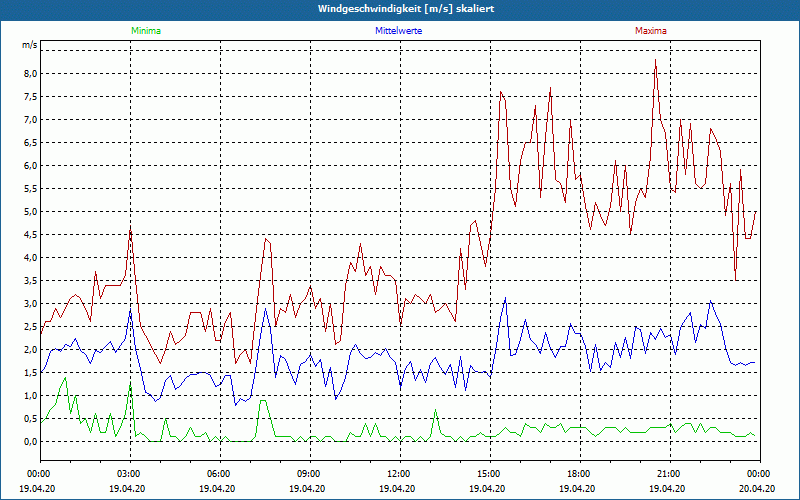Click the y-axis value '6,0'
This screenshot has width=800, height=500.
pos(31,166)
